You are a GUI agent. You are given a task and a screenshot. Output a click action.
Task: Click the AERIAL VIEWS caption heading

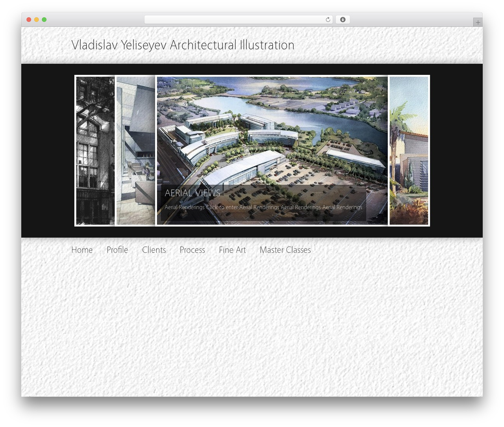(x=193, y=193)
